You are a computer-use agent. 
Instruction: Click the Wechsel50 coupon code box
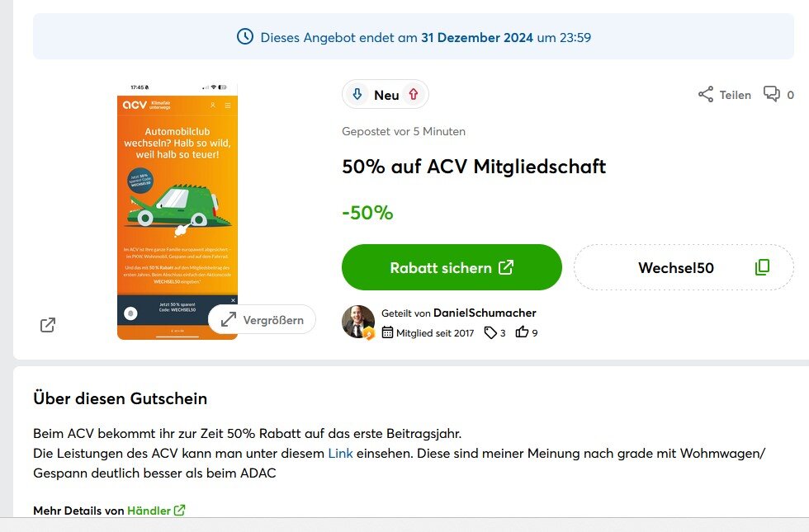pos(684,267)
